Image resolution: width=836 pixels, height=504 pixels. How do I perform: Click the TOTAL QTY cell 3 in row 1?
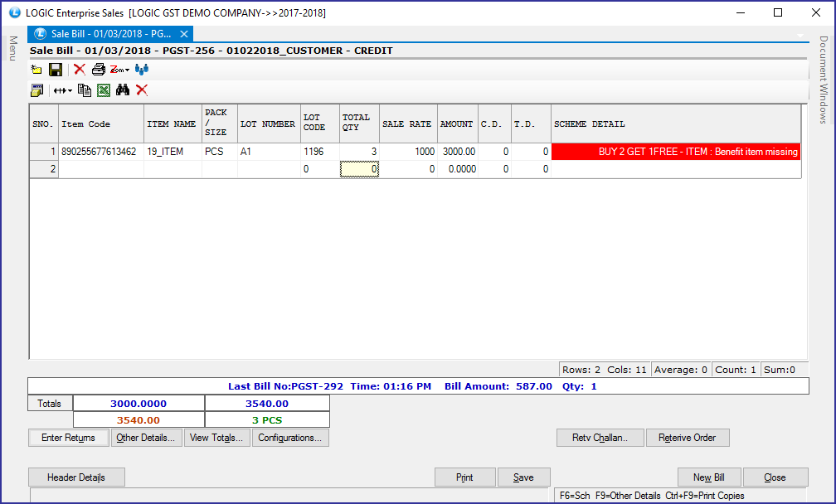(x=359, y=152)
